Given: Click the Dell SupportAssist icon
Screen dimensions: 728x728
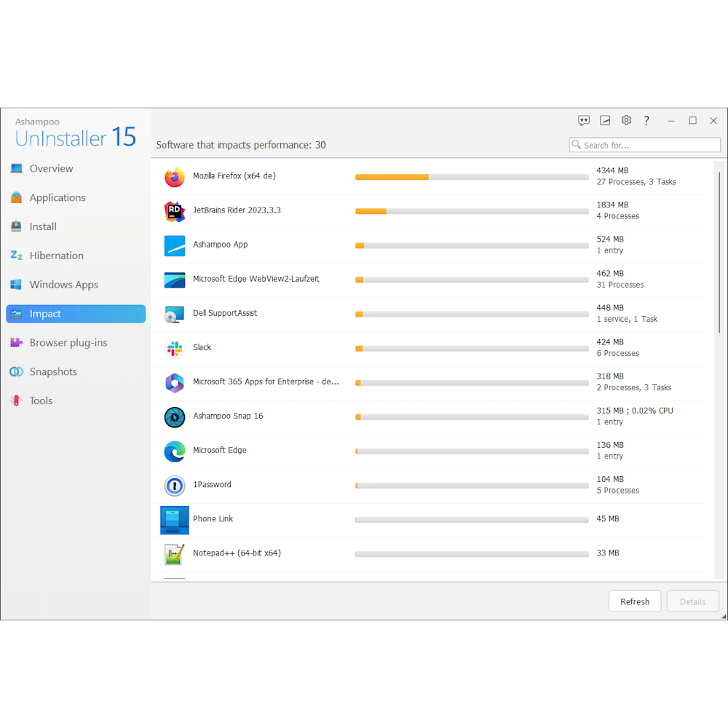Looking at the screenshot, I should (175, 314).
